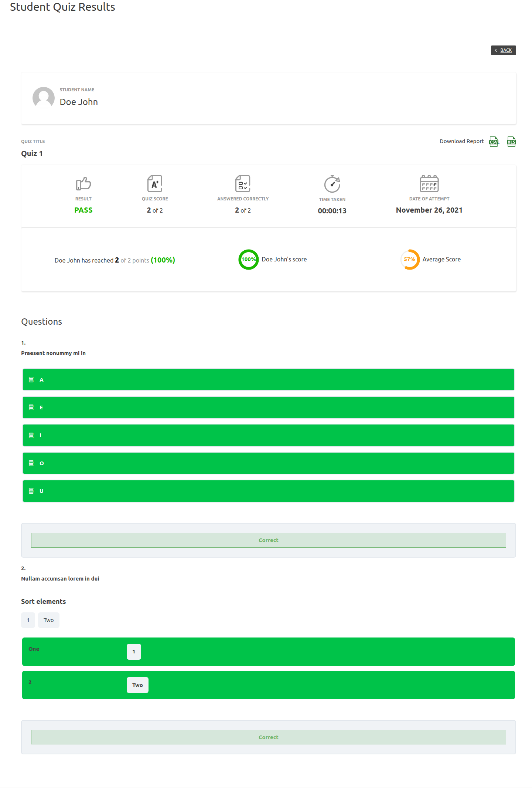Click the Date of Attempt calendar icon
This screenshot has height=788, width=532.
(x=429, y=183)
